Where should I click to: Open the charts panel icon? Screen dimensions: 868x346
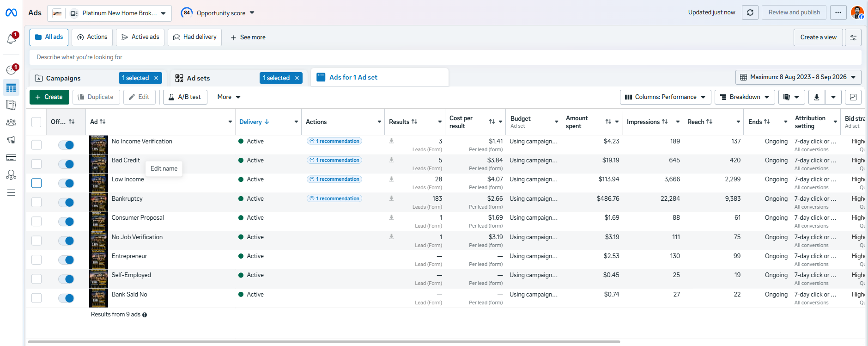coord(853,97)
